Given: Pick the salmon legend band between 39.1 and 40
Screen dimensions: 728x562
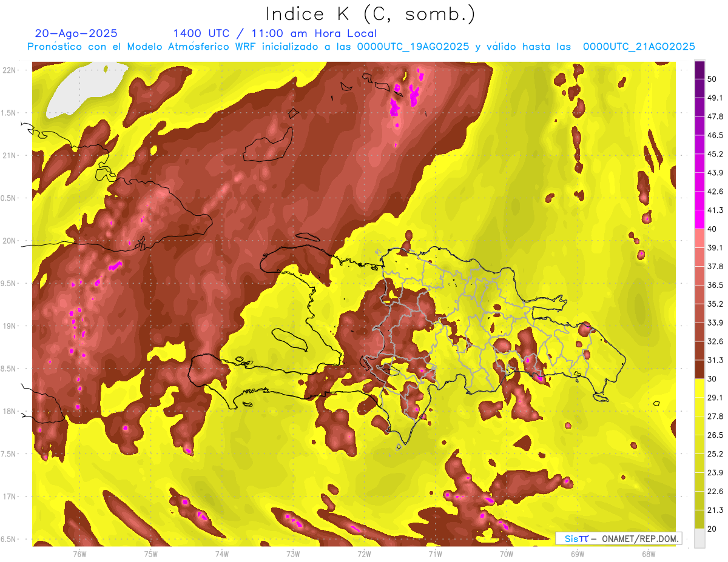Looking at the screenshot, I should pos(699,238).
